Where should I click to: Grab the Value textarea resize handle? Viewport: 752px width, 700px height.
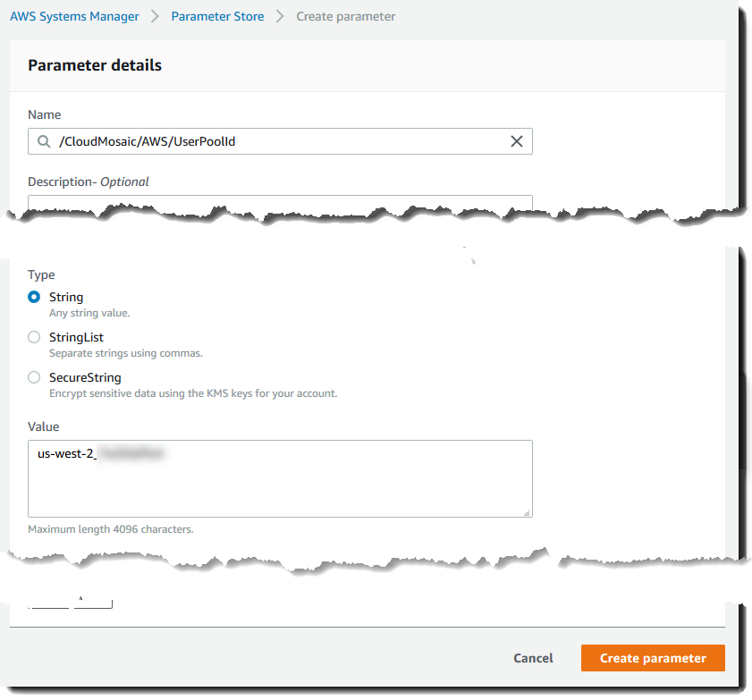(x=527, y=512)
